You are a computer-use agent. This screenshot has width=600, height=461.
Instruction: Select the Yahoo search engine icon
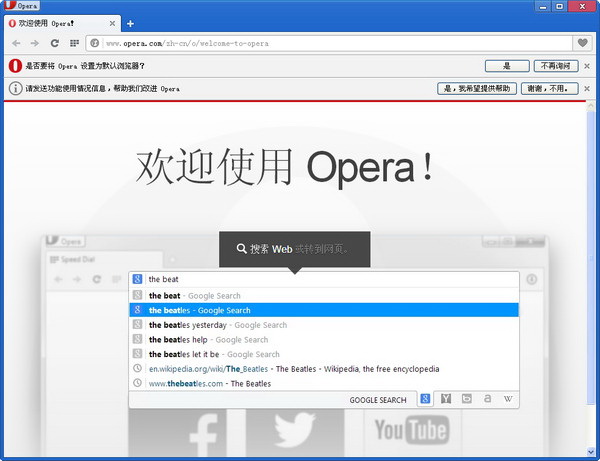click(446, 399)
